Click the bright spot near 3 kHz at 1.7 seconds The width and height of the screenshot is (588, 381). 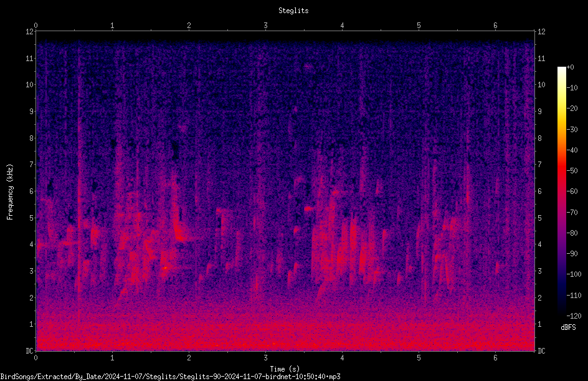pos(166,268)
